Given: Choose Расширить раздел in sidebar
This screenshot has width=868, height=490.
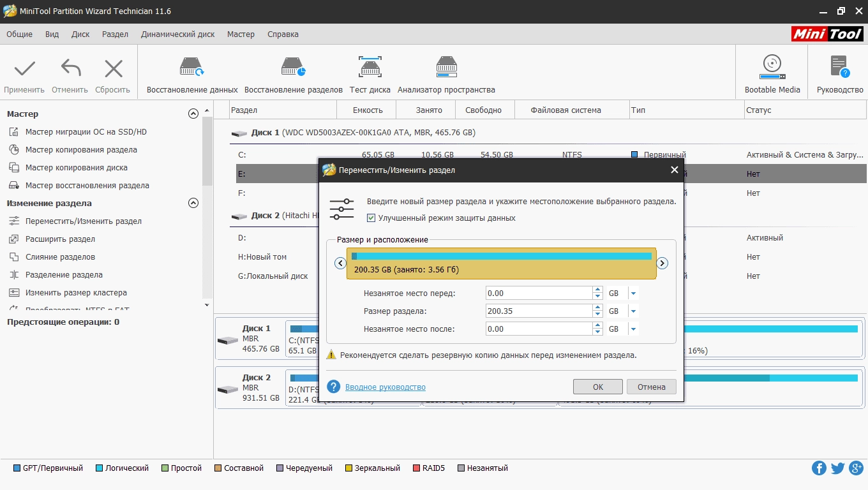Looking at the screenshot, I should [x=60, y=239].
